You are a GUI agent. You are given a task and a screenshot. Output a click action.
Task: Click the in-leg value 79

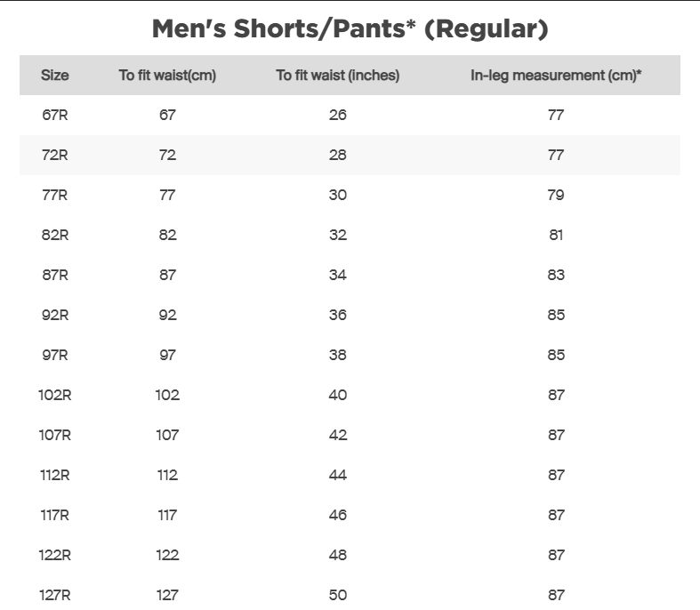(556, 195)
